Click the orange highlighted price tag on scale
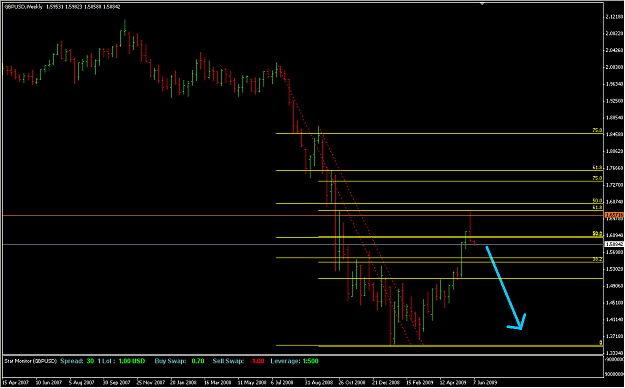The height and width of the screenshot is (388, 625). [614, 215]
